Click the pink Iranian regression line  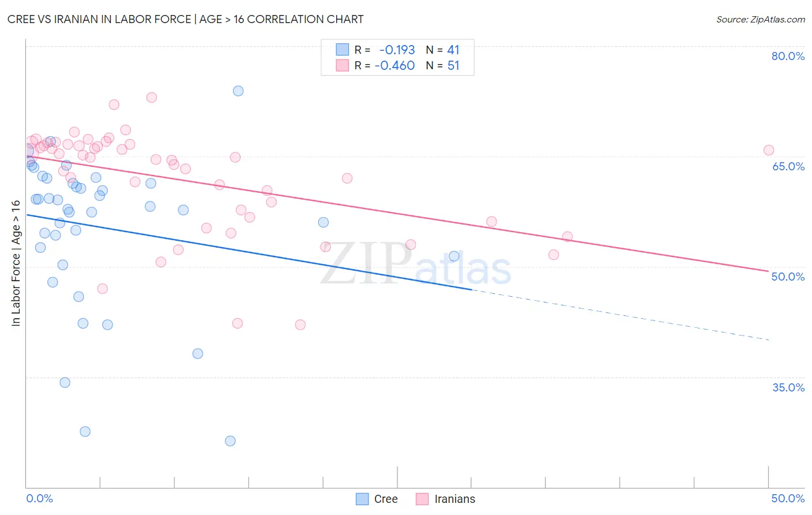coord(397,213)
